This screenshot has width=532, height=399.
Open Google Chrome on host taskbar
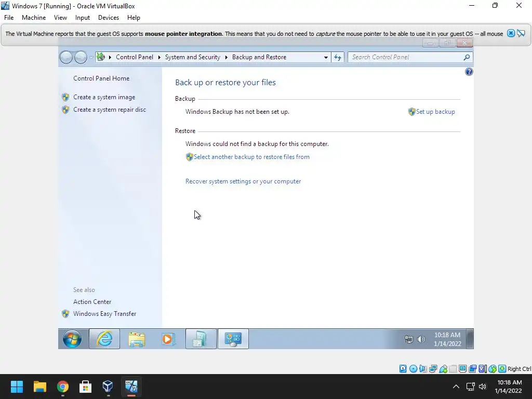[62, 387]
